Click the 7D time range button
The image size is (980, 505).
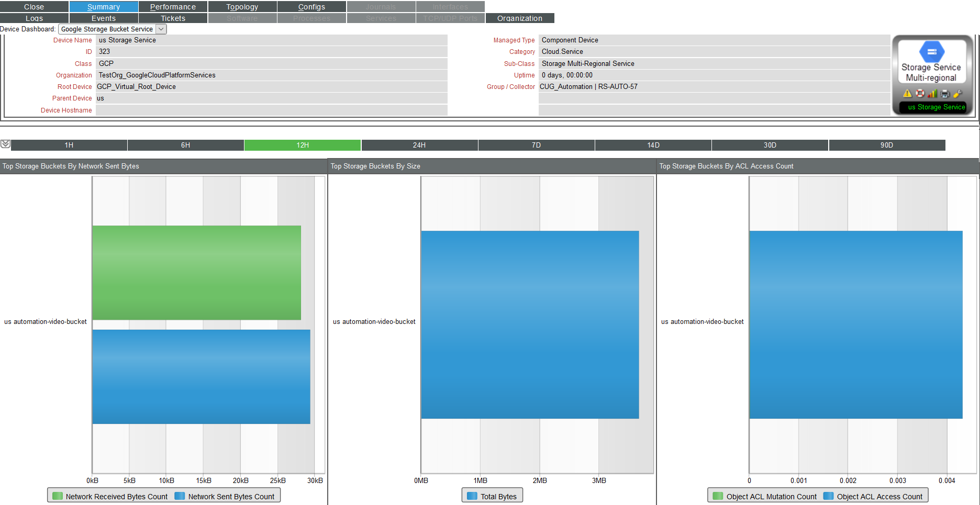tap(536, 145)
